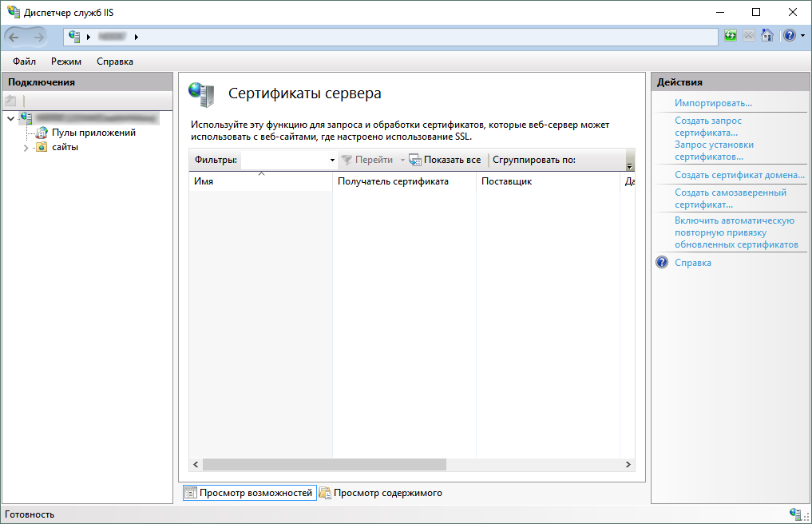
Task: Click the connections toolbar icon under Подключения
Action: tap(10, 101)
